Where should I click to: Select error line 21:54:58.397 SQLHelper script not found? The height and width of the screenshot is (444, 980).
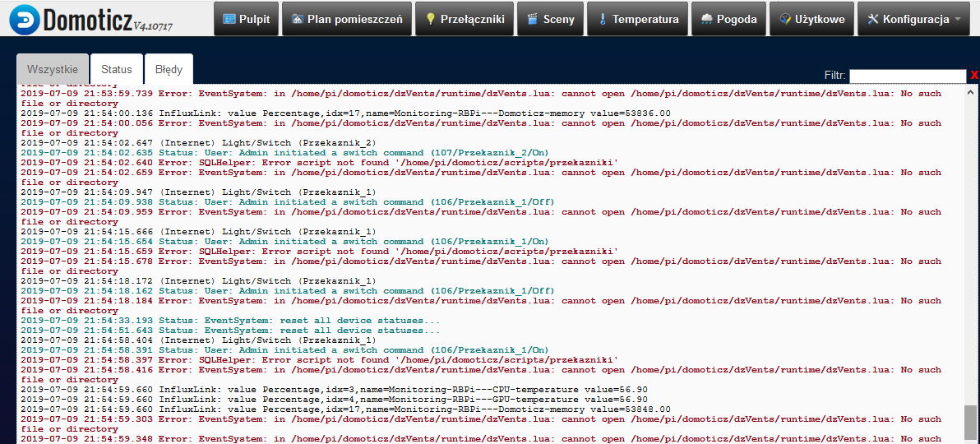[319, 360]
